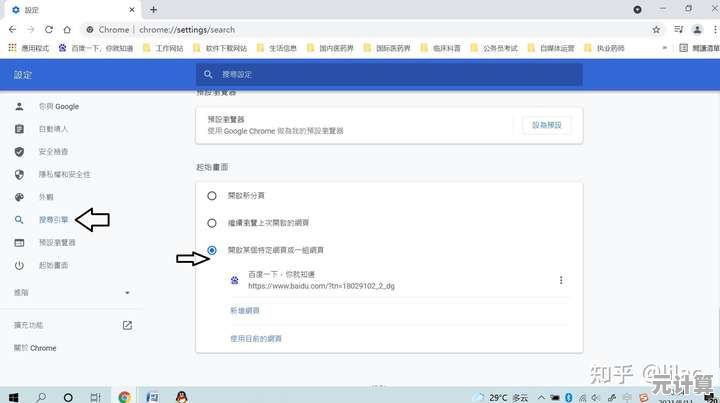
Task: Click the volume speaker icon in tray
Action: click(x=596, y=397)
